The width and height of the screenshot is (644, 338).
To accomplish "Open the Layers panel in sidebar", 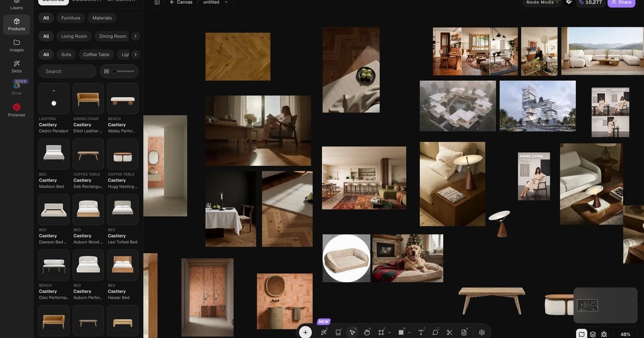I will click(x=17, y=6).
